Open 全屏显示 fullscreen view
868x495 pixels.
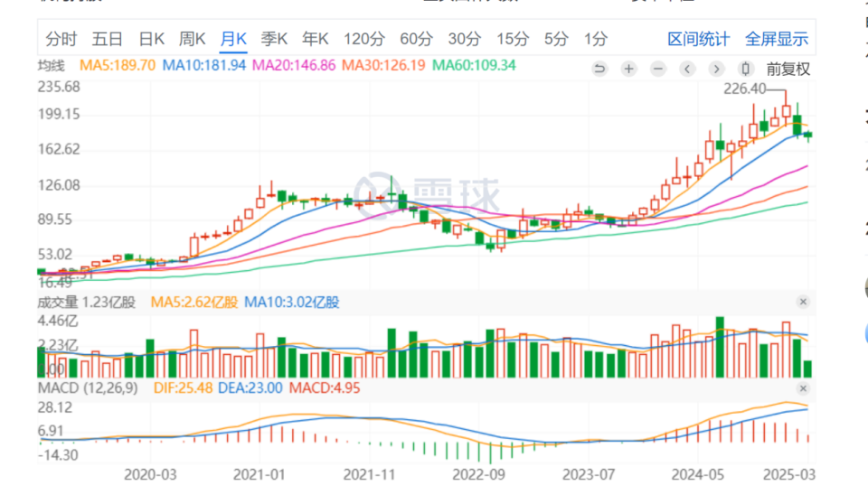pyautogui.click(x=776, y=39)
